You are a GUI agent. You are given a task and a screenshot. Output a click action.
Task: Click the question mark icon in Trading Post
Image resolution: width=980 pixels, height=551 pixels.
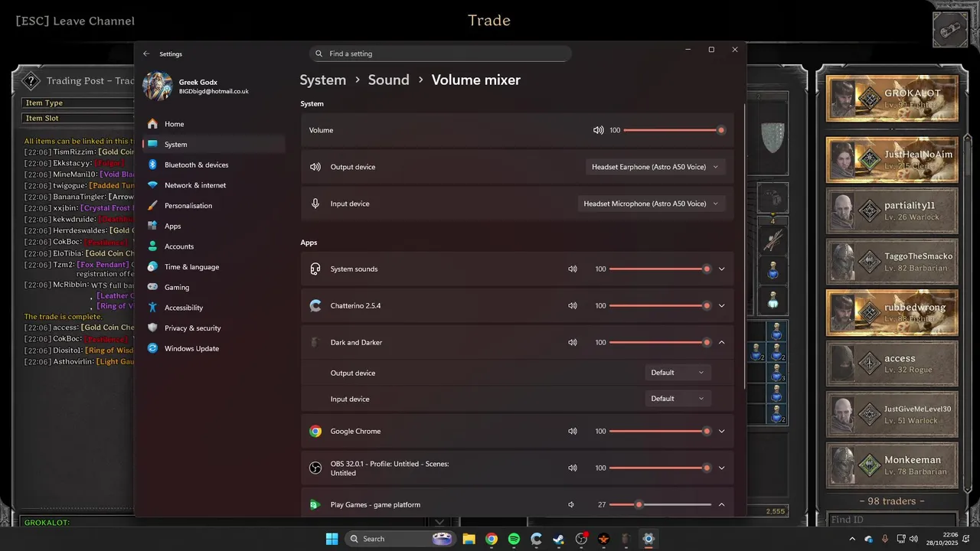click(x=30, y=81)
